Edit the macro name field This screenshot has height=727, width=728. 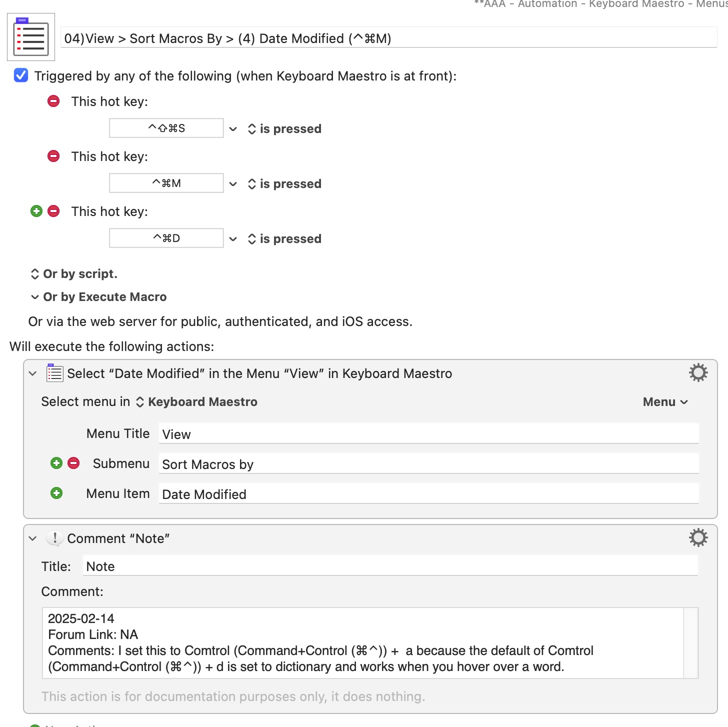pos(388,38)
